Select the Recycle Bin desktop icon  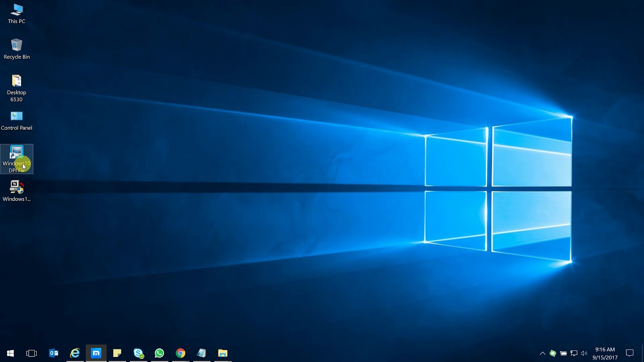point(17,49)
